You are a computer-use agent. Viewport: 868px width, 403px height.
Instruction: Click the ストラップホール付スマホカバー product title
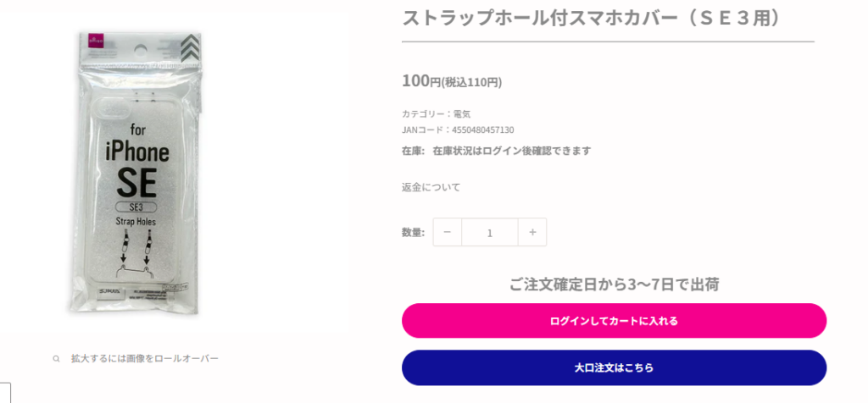(x=591, y=19)
